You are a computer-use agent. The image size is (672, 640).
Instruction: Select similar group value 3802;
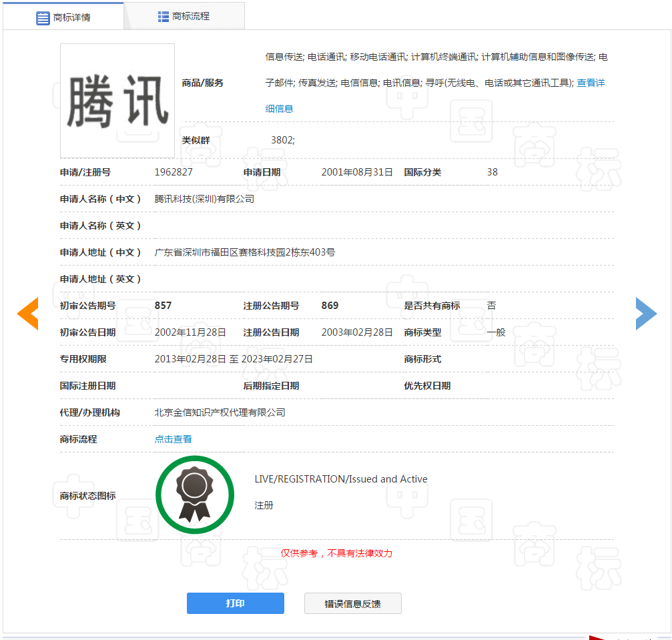point(283,140)
